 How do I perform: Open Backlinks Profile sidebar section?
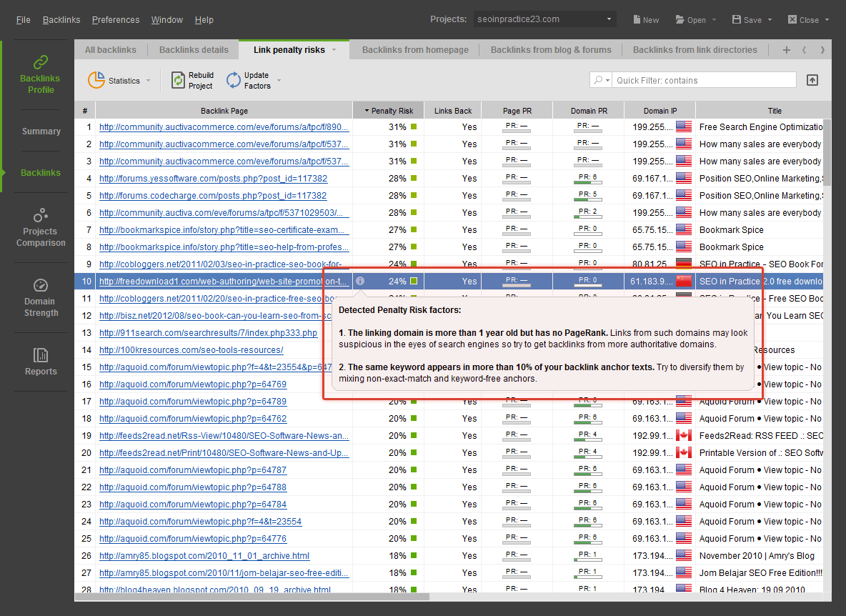40,74
